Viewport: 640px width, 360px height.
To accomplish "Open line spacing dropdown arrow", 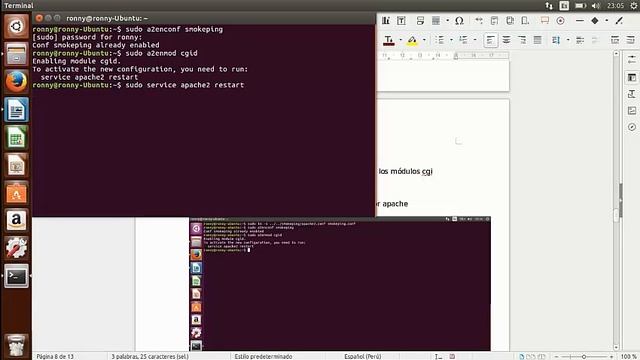I will coord(568,40).
